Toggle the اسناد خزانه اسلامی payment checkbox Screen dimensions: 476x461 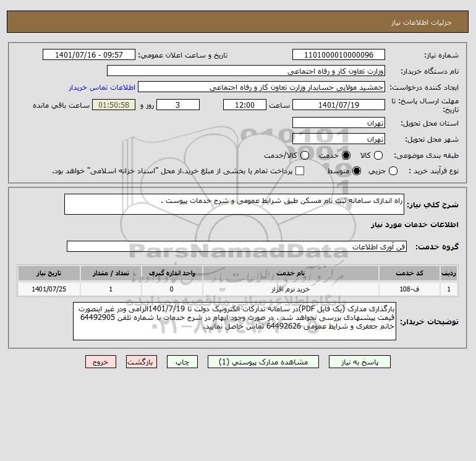tap(300, 171)
